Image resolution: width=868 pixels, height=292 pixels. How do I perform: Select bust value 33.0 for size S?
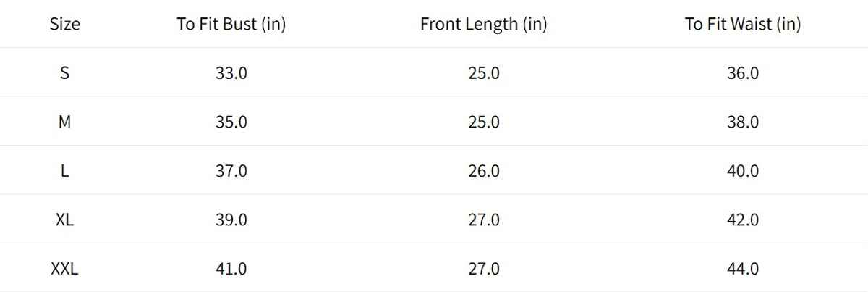pos(231,73)
